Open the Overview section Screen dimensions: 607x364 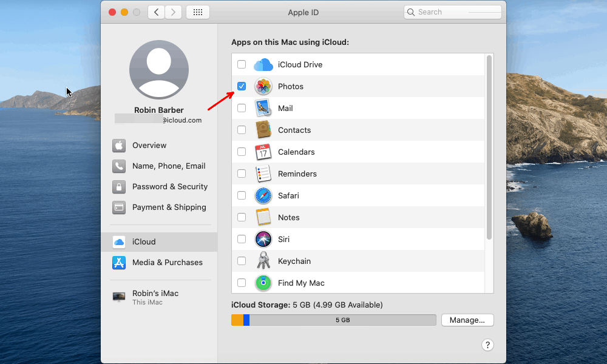click(x=159, y=146)
